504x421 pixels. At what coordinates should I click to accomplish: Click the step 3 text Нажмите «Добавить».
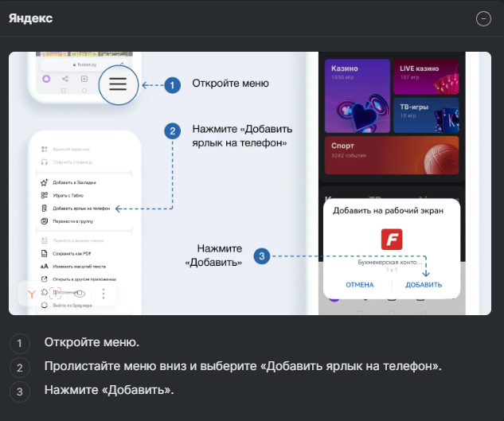109,390
